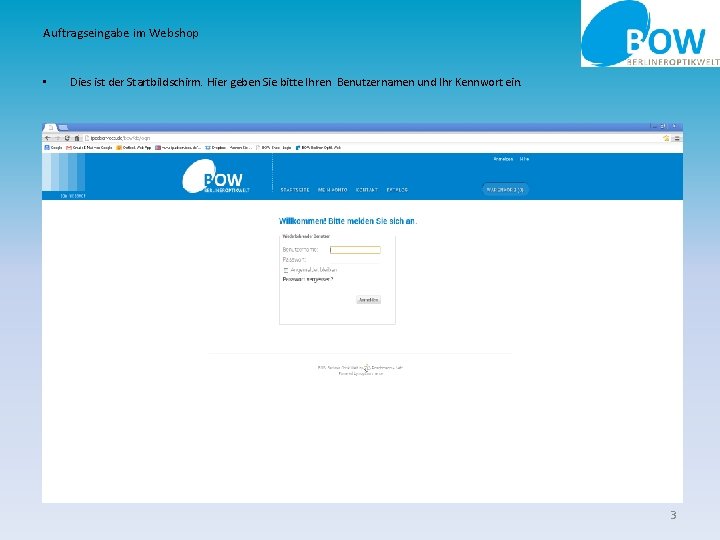Select the active browser tab
720x540 pixels.
coord(51,127)
